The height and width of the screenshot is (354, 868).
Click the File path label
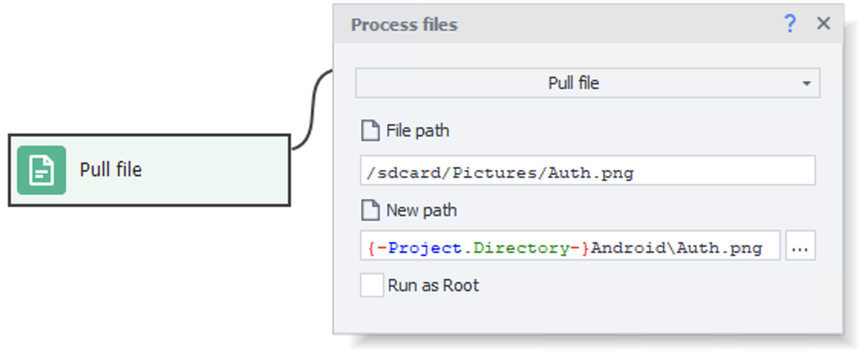(x=417, y=131)
